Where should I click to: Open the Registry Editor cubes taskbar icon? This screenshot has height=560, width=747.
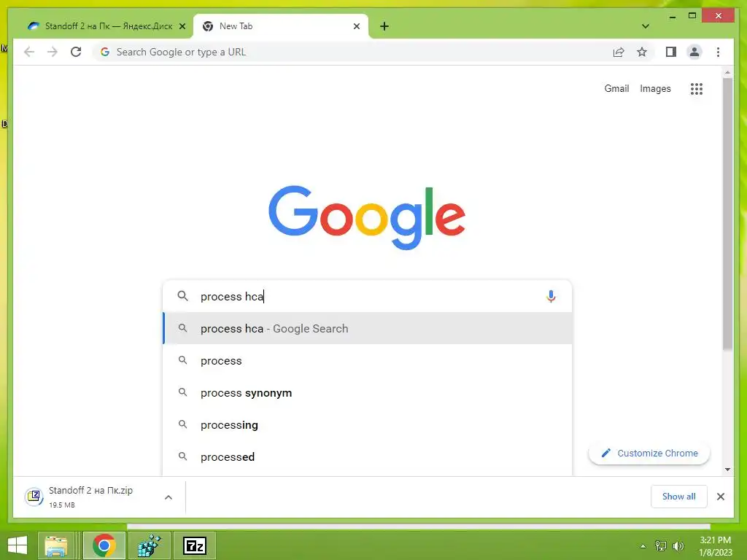[149, 545]
